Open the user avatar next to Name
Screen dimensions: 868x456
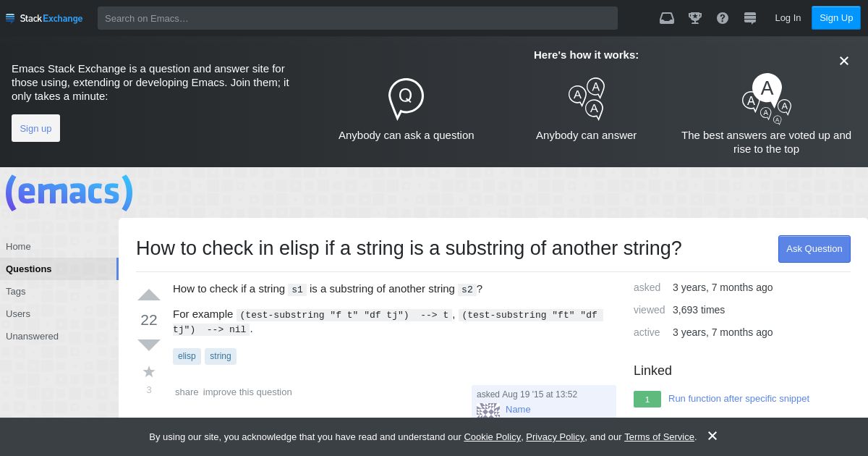[488, 410]
